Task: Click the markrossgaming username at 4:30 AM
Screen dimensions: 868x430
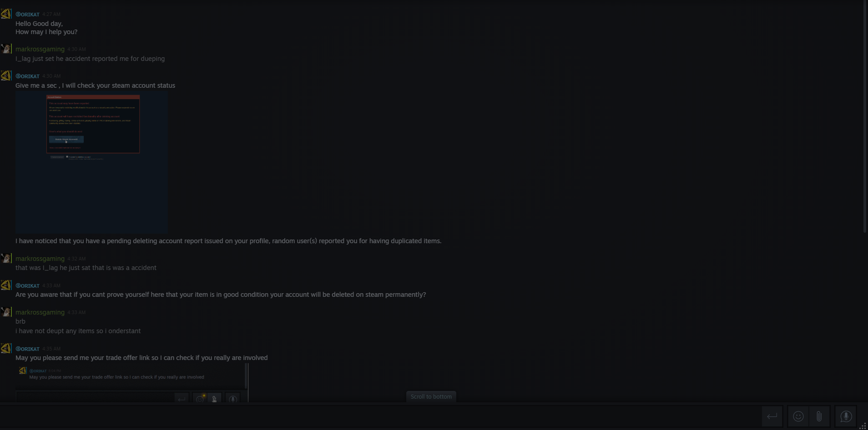Action: tap(40, 49)
